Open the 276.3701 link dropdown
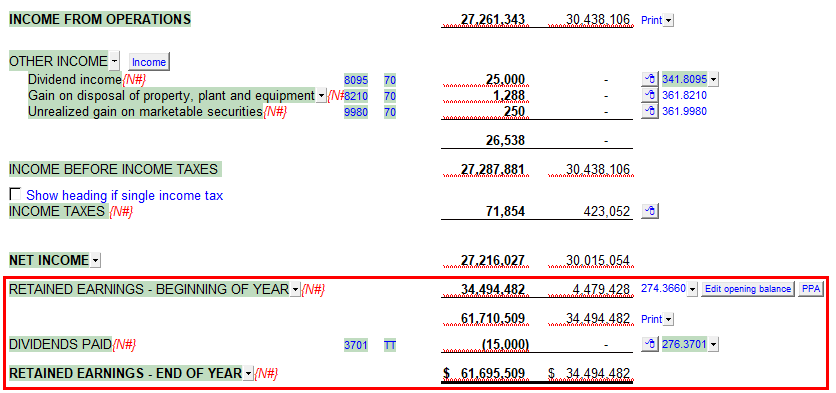 tap(713, 344)
